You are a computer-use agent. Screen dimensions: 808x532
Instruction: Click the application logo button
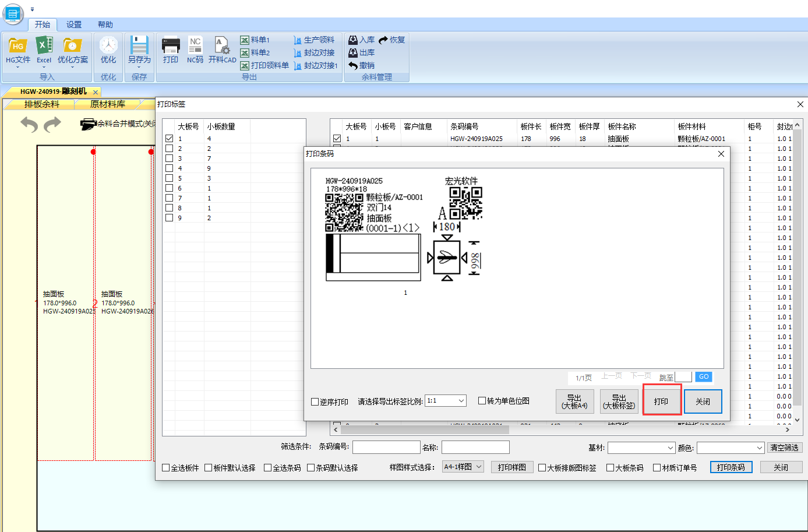(x=13, y=14)
